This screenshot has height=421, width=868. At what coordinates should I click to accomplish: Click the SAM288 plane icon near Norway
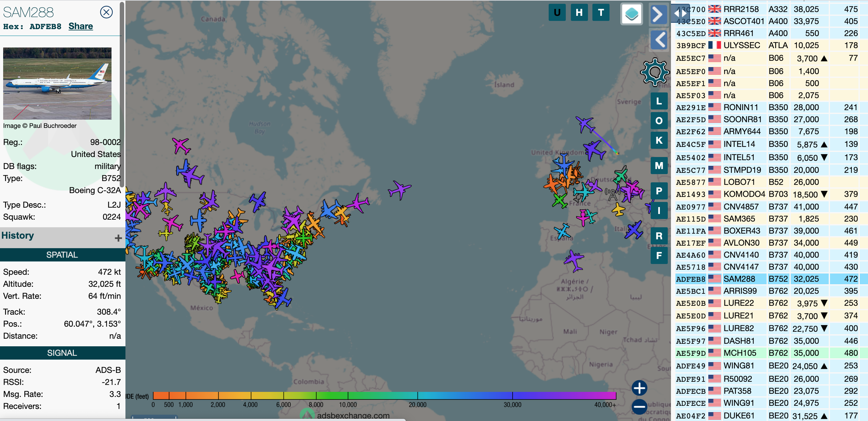(585, 124)
